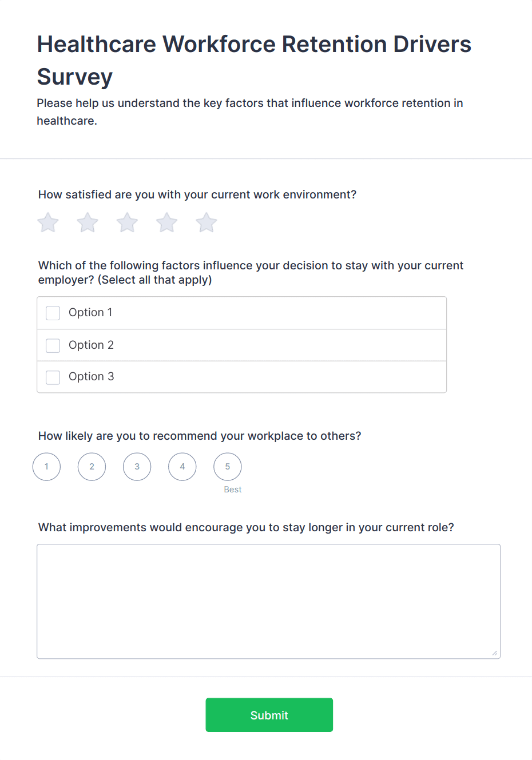Screen dimensions: 532x760
Task: Click the textarea resize handle
Action: click(x=495, y=652)
